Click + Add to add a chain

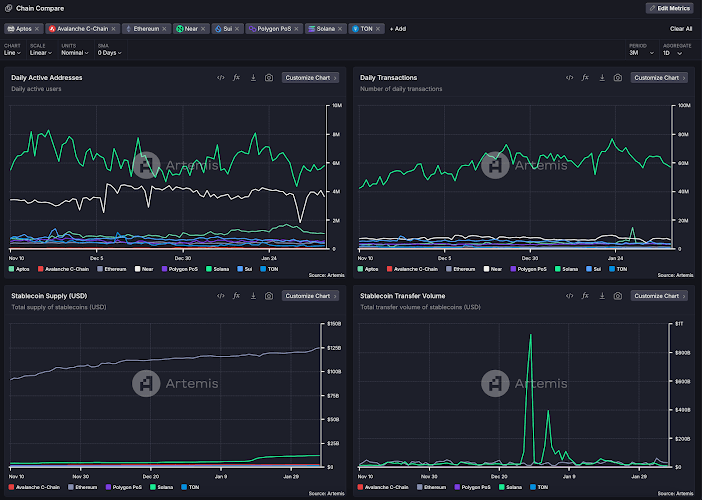(x=398, y=29)
